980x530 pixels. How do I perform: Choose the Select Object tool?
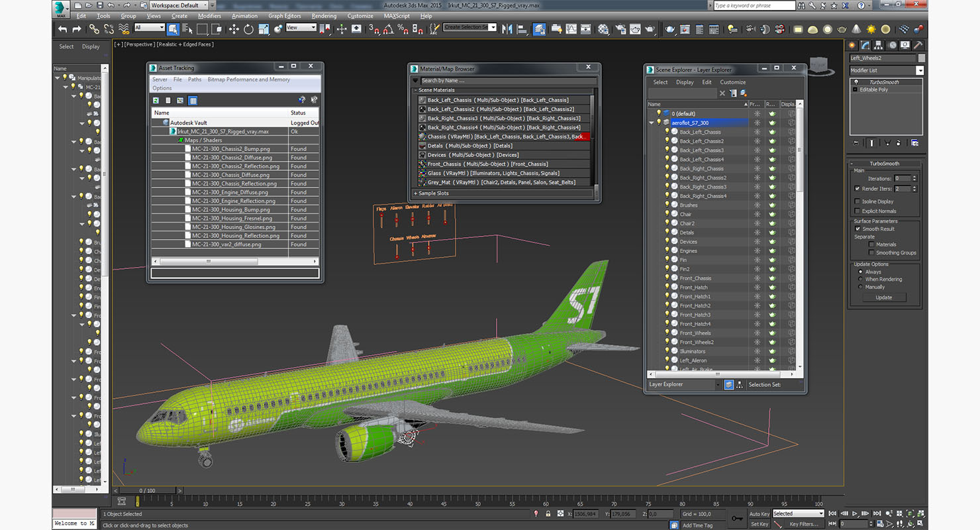click(173, 29)
